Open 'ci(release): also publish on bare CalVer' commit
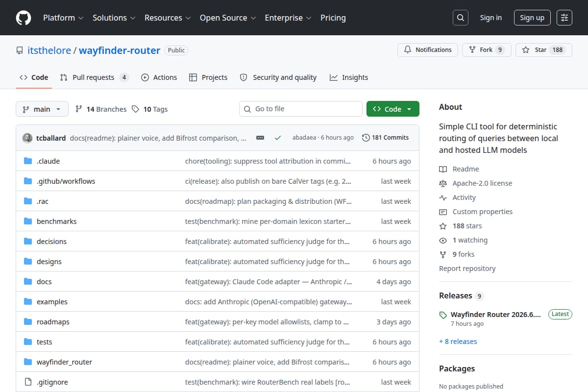The width and height of the screenshot is (588, 392). tap(268, 181)
